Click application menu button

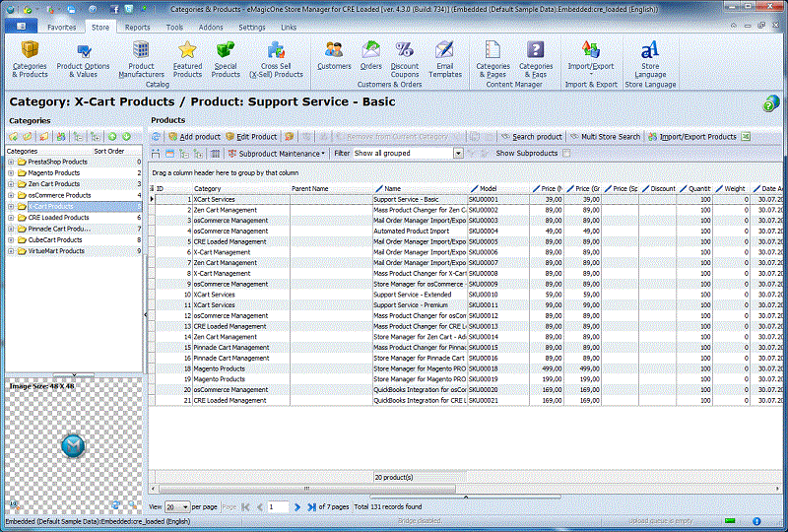pyautogui.click(x=21, y=27)
